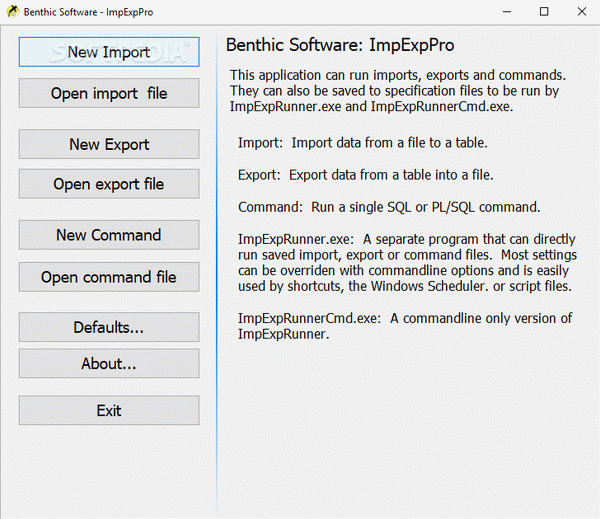This screenshot has width=600, height=519.
Task: Minimize the ImpExpPro window
Action: [x=507, y=12]
